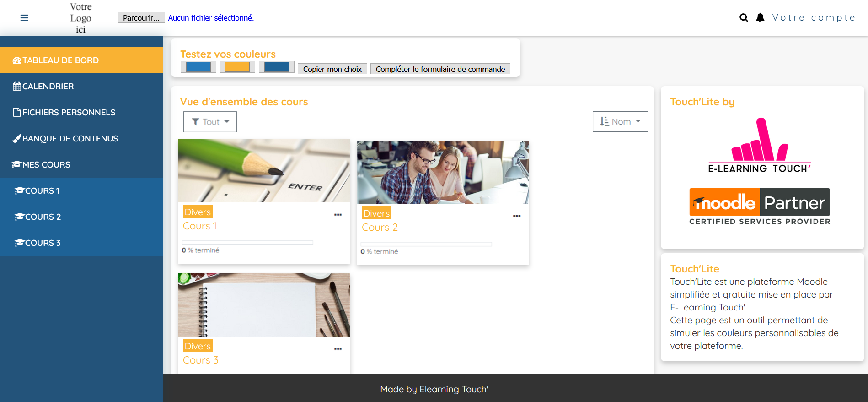Click the sort order icon beside Nom
Viewport: 868px width, 402px height.
(x=605, y=121)
